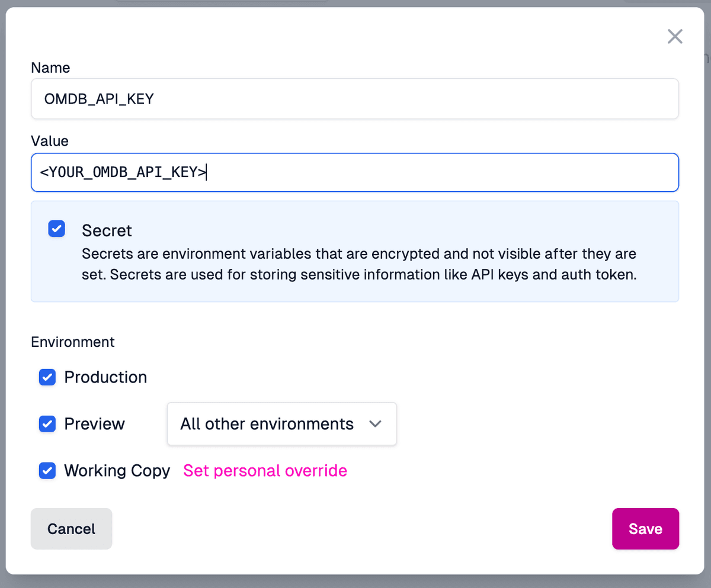Click the Secret label to toggle it

pos(107,230)
